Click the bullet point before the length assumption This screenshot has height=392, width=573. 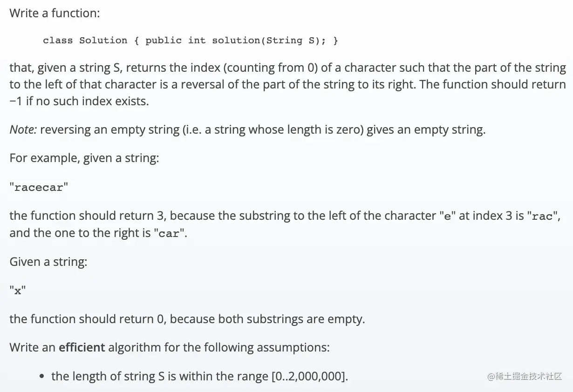42,377
